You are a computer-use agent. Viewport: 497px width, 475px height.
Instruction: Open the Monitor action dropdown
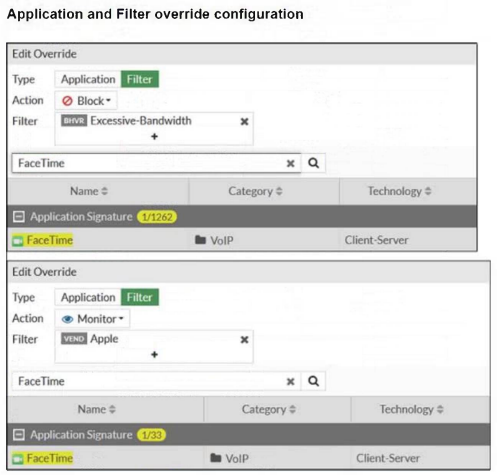pyautogui.click(x=92, y=319)
